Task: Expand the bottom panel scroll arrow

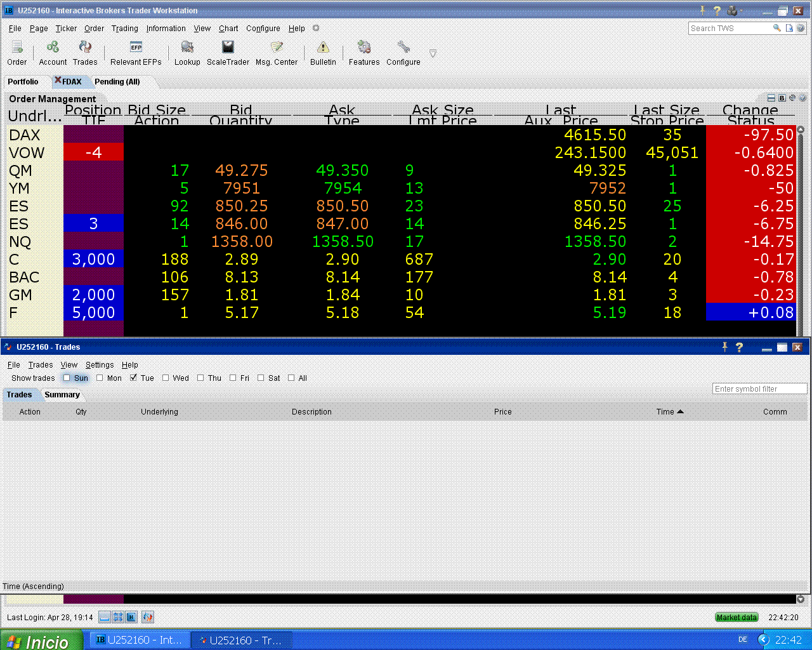Action: point(801,599)
